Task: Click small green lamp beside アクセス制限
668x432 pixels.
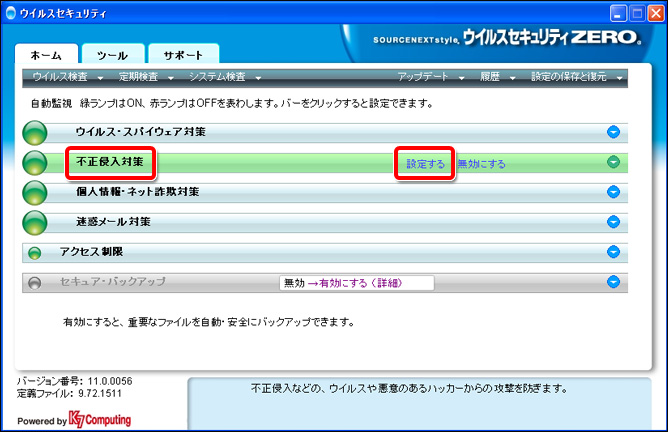Action: pos(35,253)
